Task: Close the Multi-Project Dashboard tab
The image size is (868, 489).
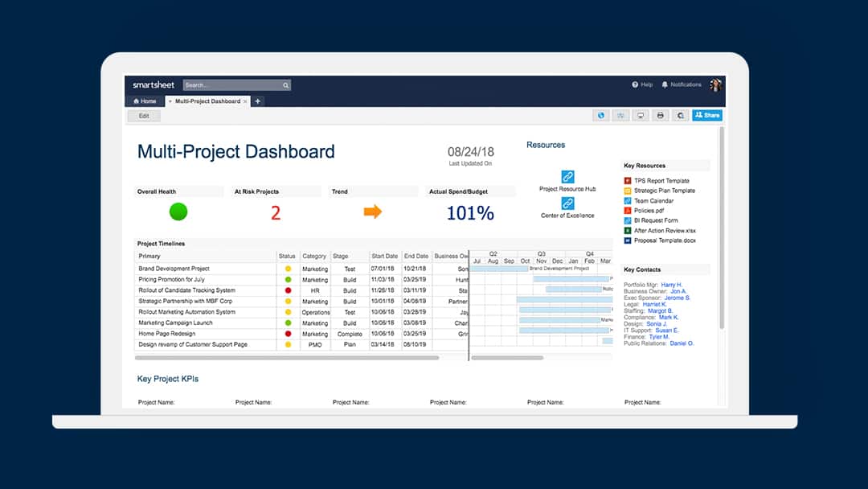Action: pyautogui.click(x=245, y=101)
